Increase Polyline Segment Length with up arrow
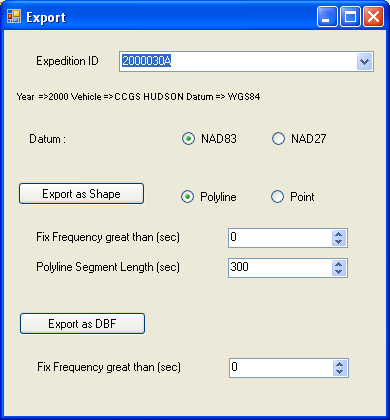The width and height of the screenshot is (390, 420). (x=339, y=264)
